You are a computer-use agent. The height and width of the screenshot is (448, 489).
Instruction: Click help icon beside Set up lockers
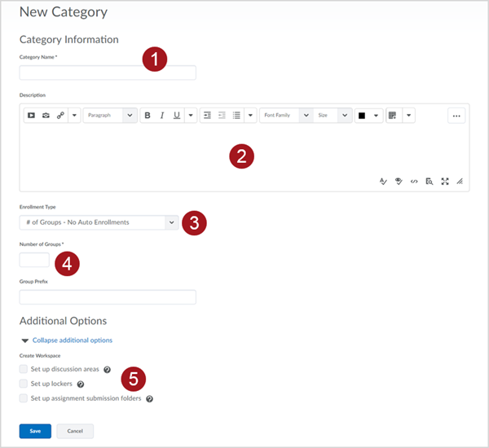(81, 384)
